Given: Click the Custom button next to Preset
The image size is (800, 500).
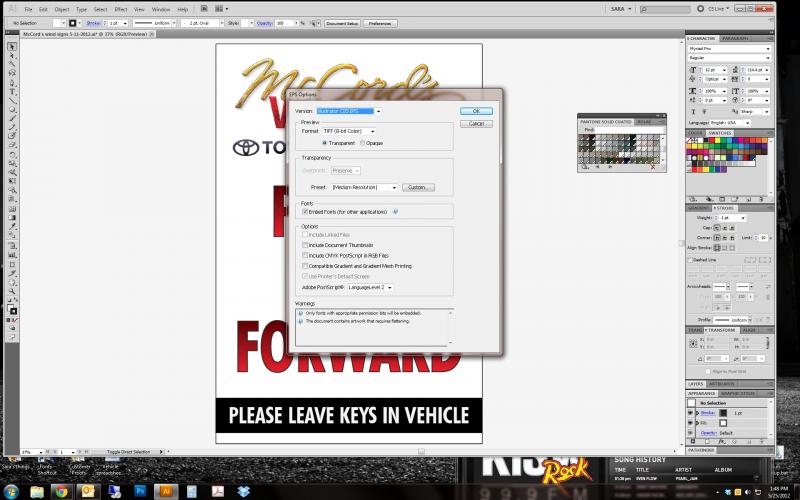Looking at the screenshot, I should tap(418, 188).
